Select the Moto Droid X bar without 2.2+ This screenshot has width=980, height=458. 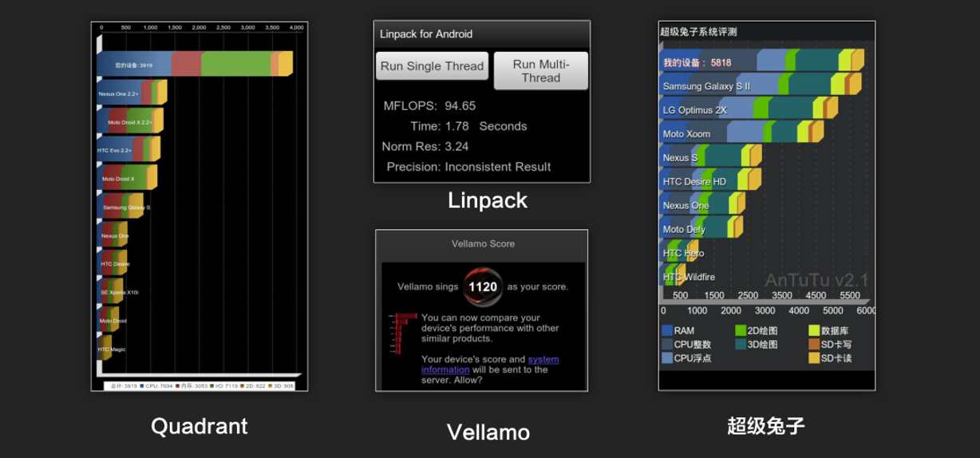tap(127, 178)
